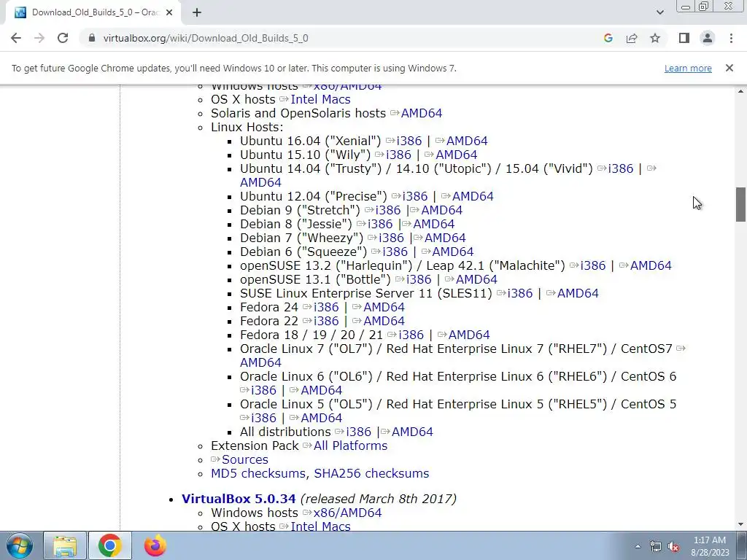Open the Chrome profile menu
Viewport: 747px width, 560px height.
click(x=708, y=38)
